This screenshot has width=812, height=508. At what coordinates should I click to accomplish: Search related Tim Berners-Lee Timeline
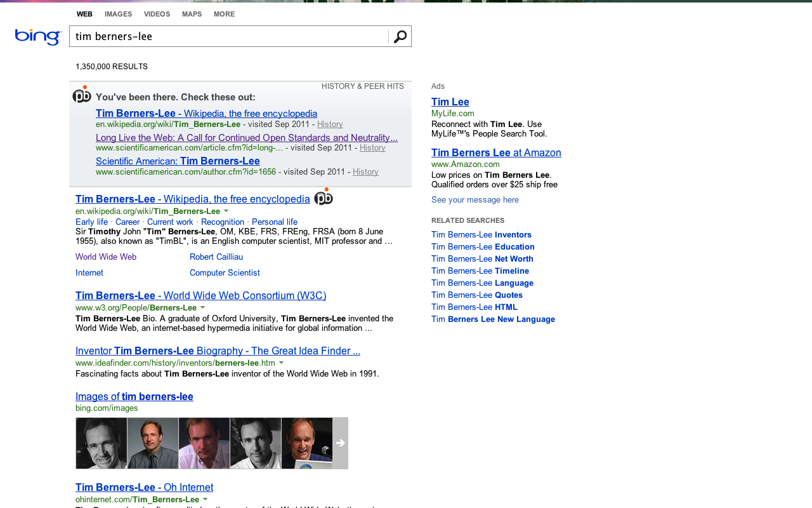point(480,271)
